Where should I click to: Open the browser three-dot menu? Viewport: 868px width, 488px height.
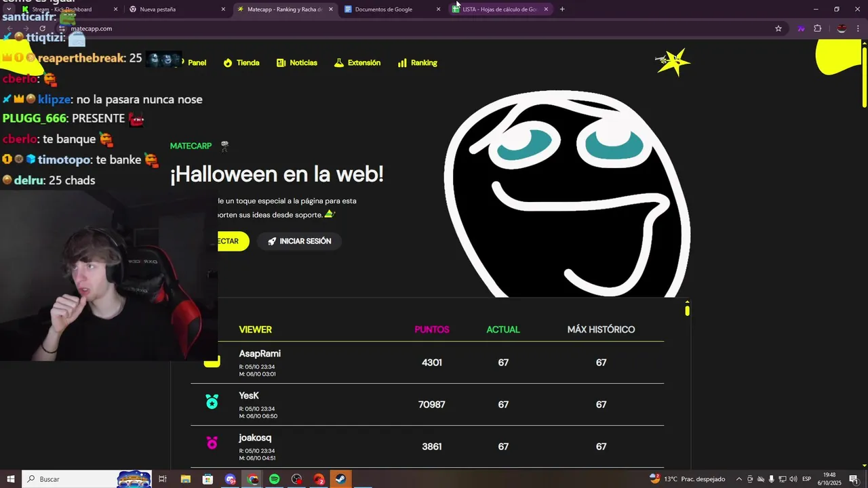[859, 28]
